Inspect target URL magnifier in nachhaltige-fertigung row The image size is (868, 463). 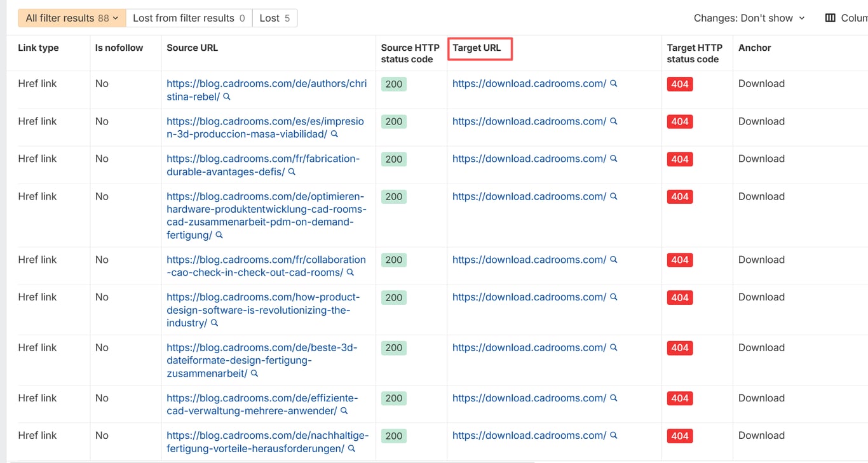(614, 436)
